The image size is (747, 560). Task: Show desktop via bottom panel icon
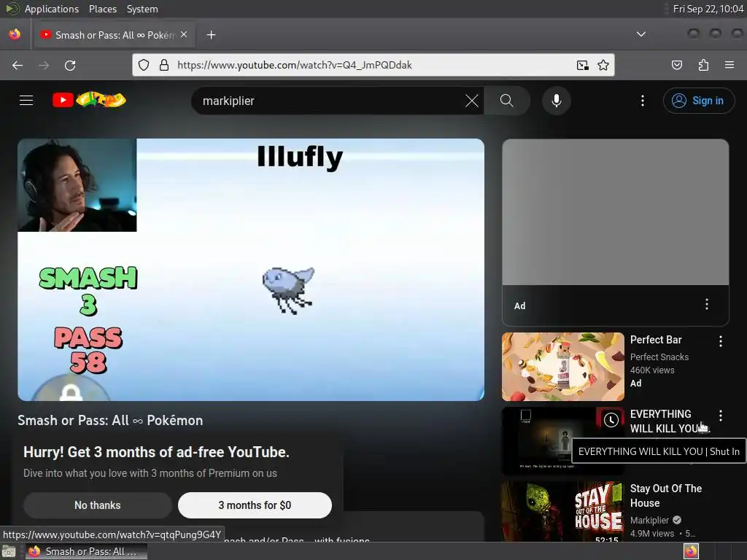click(x=9, y=551)
